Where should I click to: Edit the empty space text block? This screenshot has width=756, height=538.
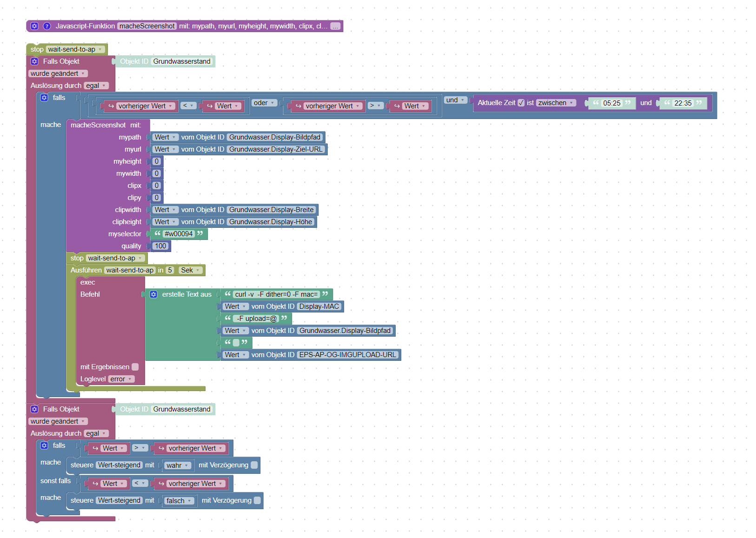(x=236, y=343)
